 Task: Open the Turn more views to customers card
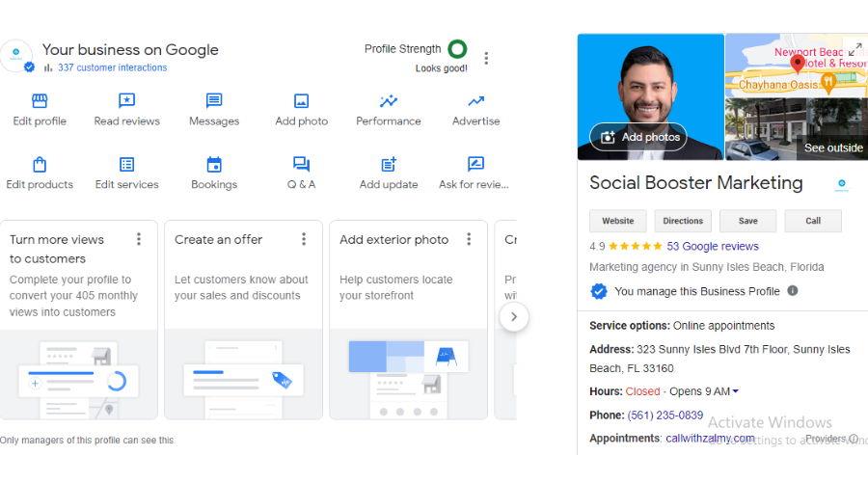(79, 319)
